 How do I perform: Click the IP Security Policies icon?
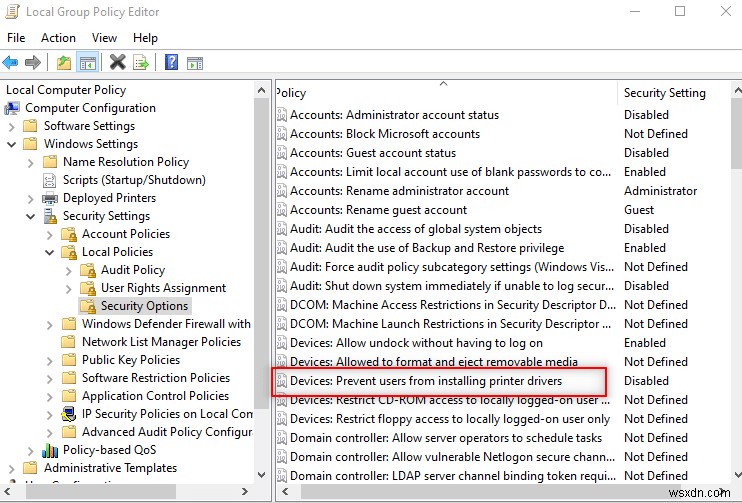coord(69,414)
